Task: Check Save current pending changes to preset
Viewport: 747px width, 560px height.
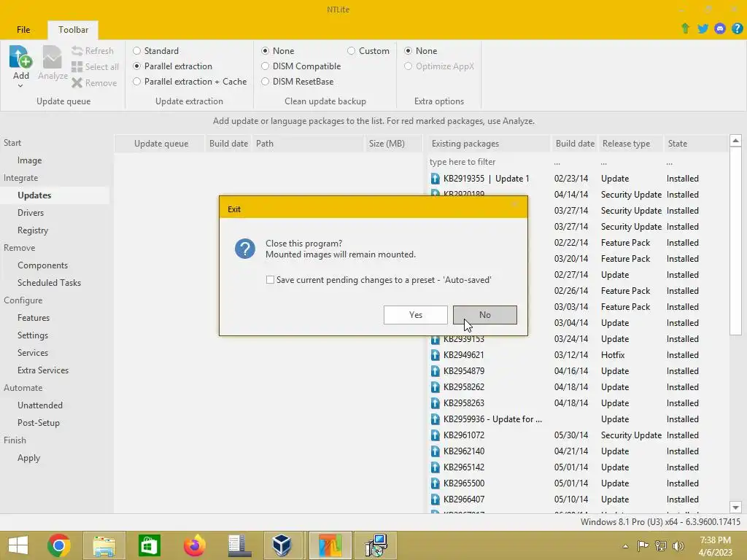Action: click(270, 280)
